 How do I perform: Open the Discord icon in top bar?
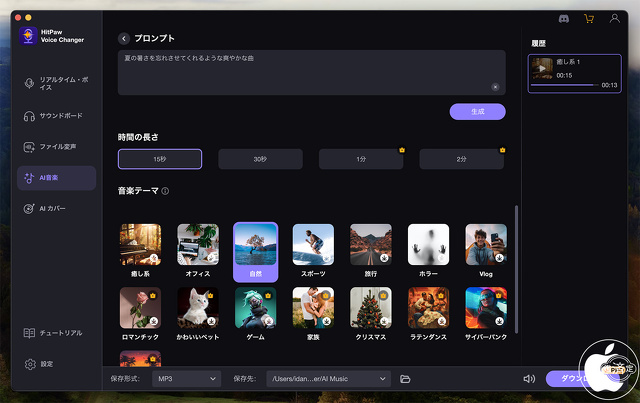[564, 19]
